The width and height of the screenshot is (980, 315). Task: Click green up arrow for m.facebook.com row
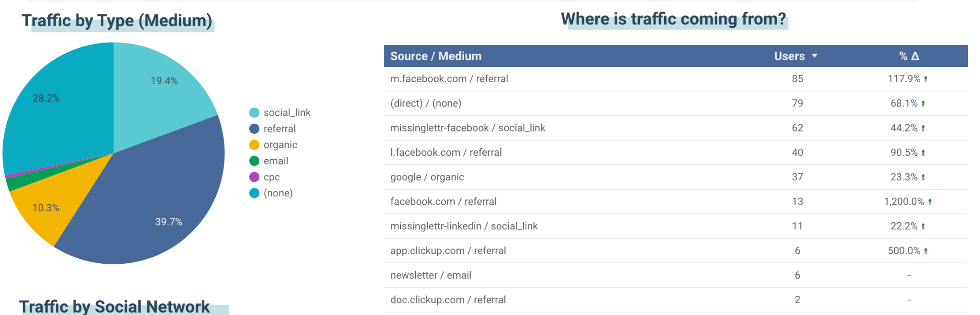point(926,79)
